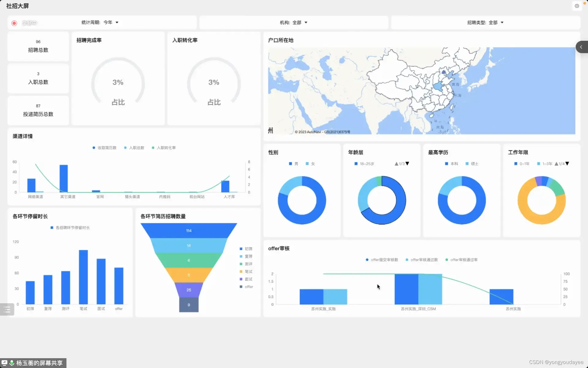Image resolution: width=588 pixels, height=368 pixels.
Task: Open the 机构 全部 dropdown
Action: tap(300, 22)
